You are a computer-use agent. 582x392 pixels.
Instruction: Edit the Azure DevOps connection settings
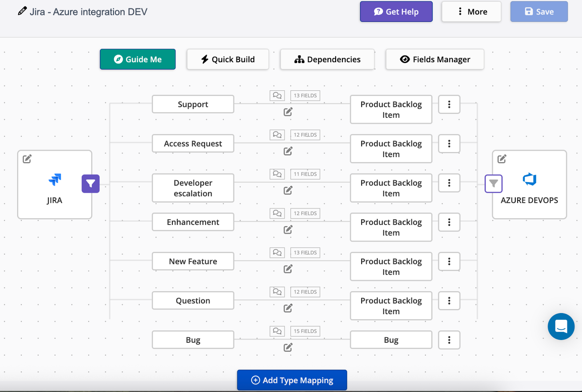pyautogui.click(x=502, y=159)
